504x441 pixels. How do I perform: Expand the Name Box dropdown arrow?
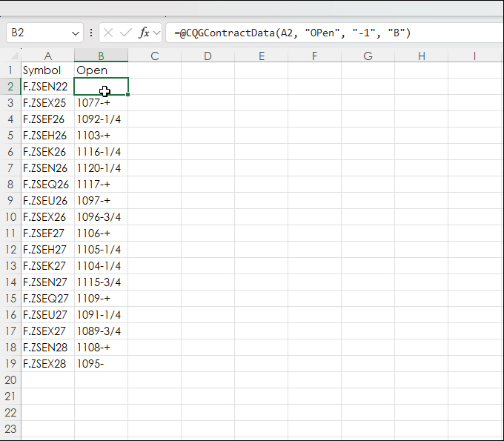76,33
